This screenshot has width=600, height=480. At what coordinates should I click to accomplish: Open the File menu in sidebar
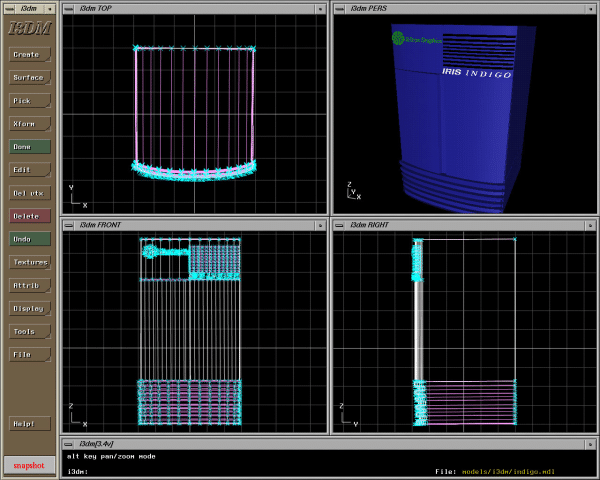coord(29,354)
